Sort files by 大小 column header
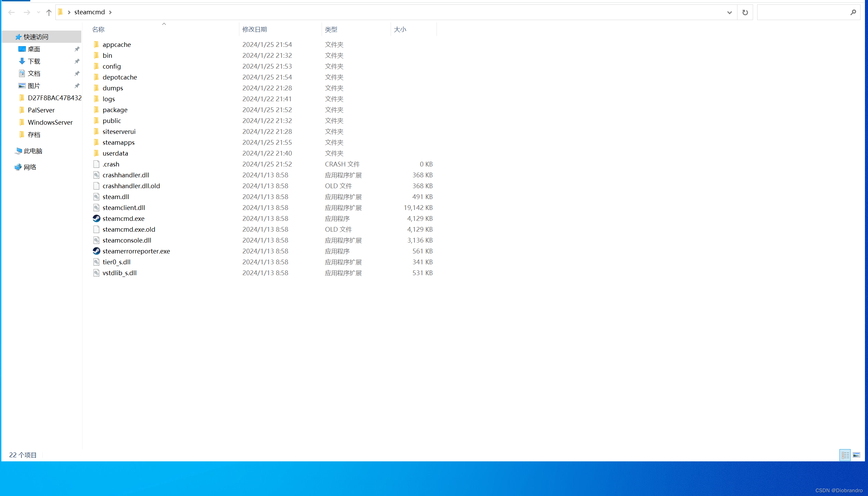 pos(399,29)
